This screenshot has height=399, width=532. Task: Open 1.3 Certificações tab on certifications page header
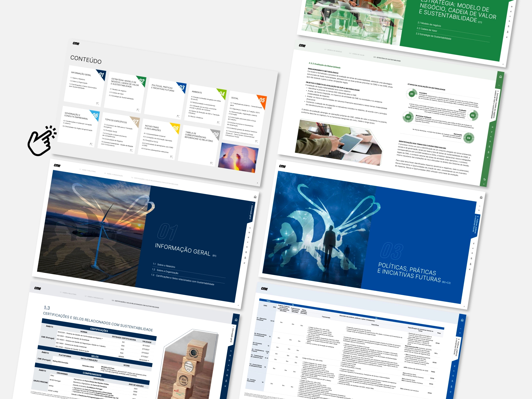point(135,304)
